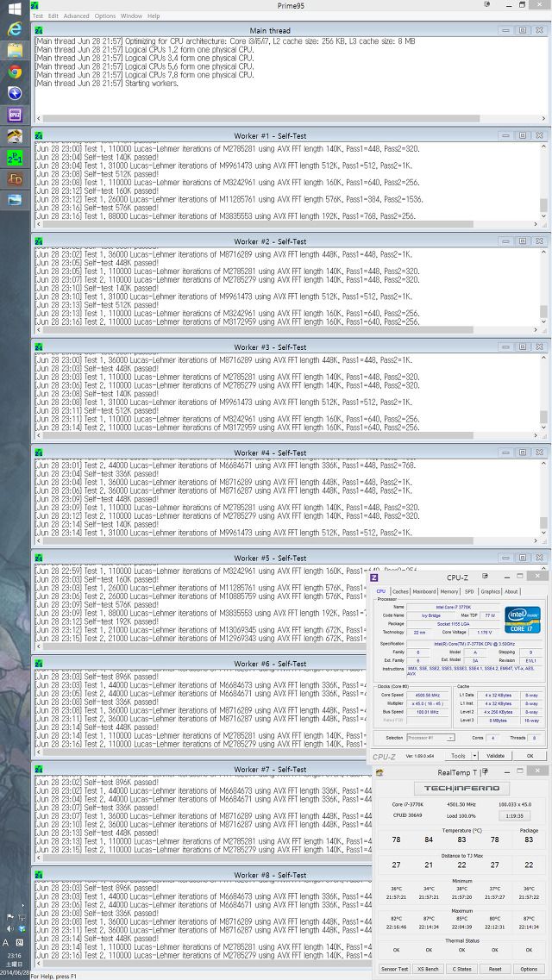This screenshot has height=980, width=552.
Task: Click the Worker #6 window's system icon
Action: [39, 664]
